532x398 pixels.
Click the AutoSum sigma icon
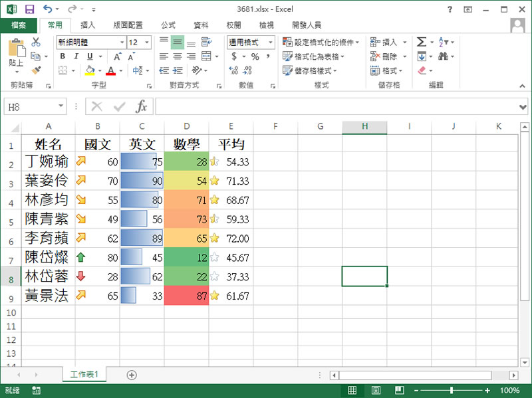[x=421, y=42]
